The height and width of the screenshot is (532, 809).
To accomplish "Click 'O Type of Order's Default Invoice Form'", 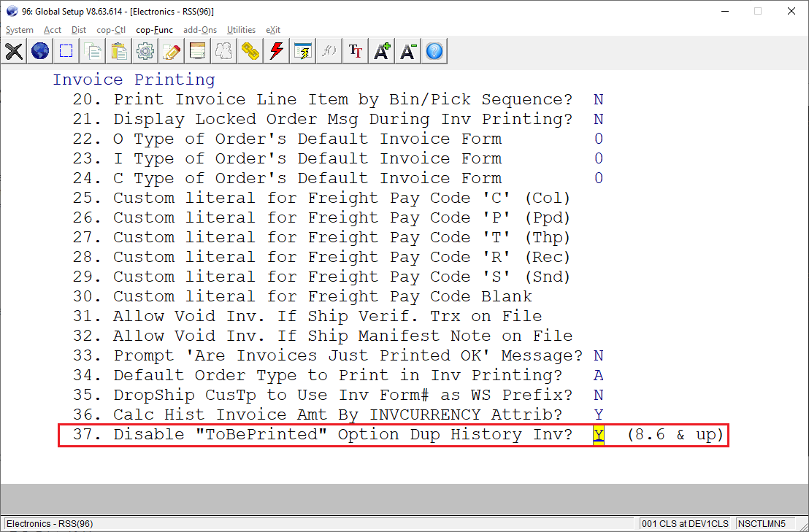I will point(307,139).
